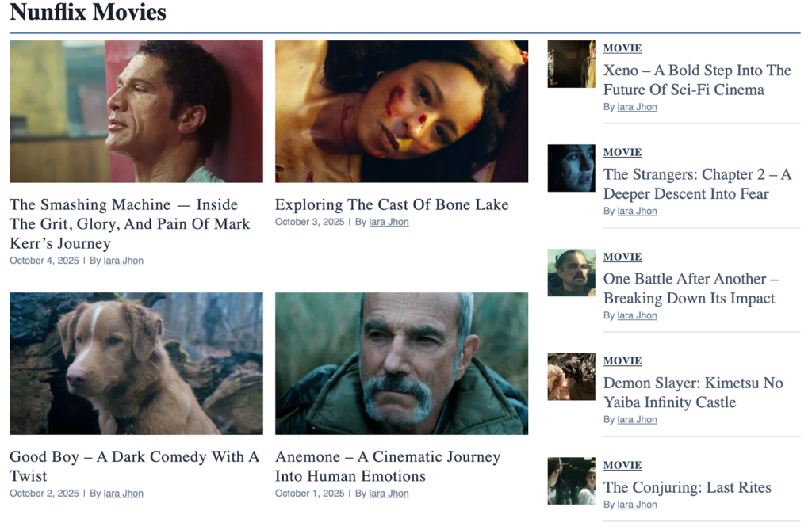Screen dimensions: 812x530
Task: Open the Good Boy dark comedy headline
Action: (x=134, y=466)
